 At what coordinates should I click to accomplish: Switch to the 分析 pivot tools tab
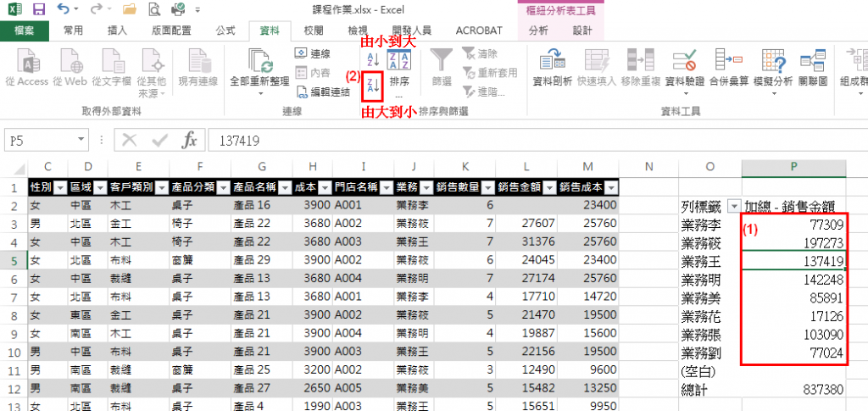[538, 31]
